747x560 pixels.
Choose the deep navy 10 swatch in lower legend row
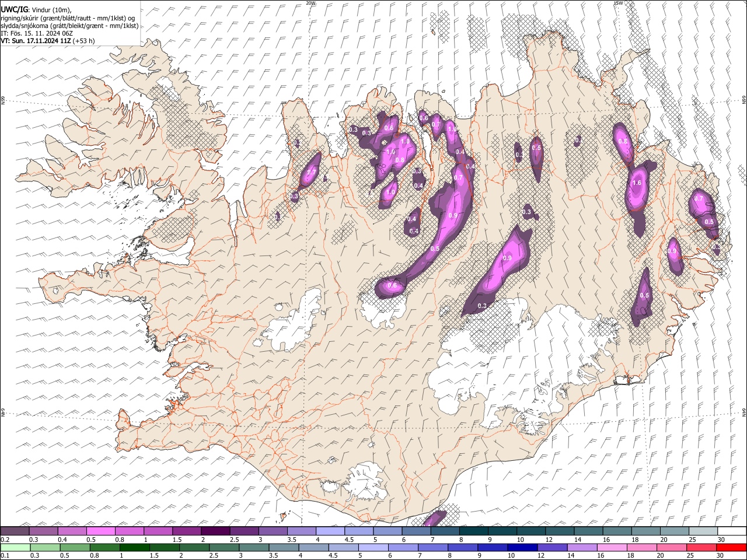pos(522,548)
